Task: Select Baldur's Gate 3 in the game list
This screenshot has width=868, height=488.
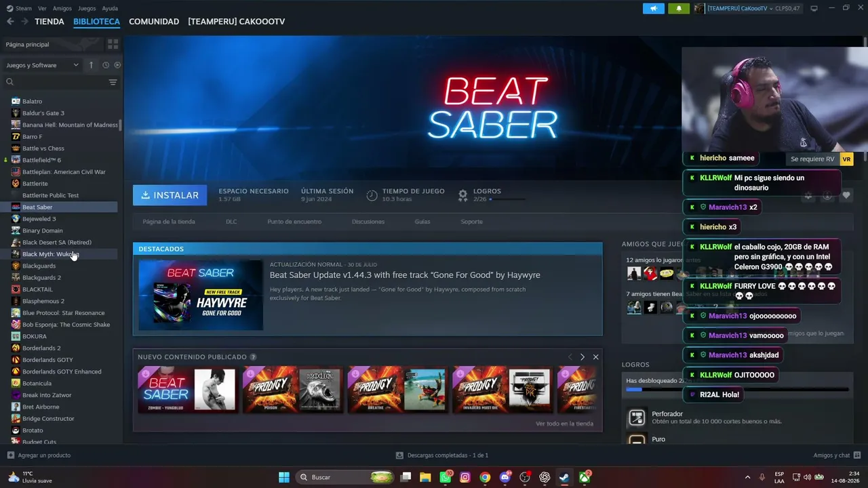Action: point(43,113)
